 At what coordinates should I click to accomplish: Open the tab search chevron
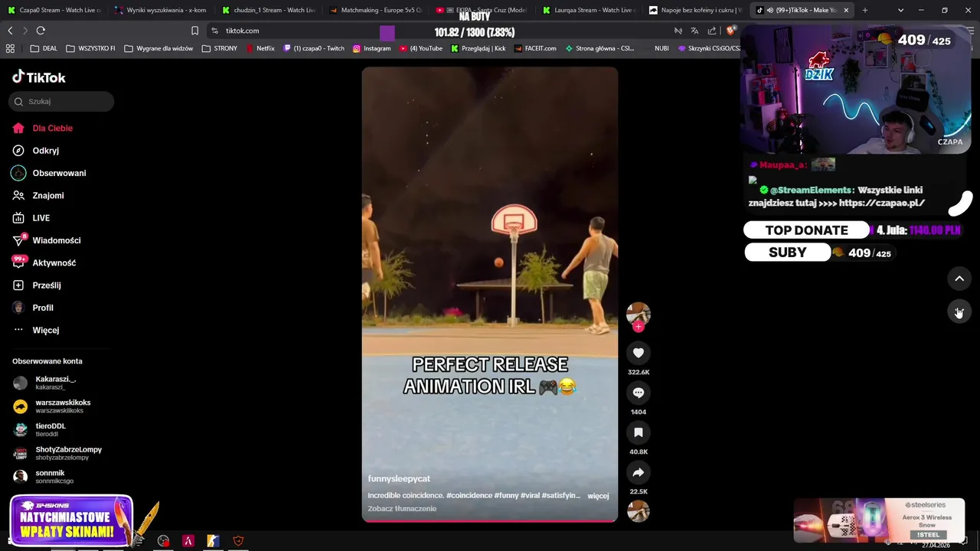click(x=900, y=10)
